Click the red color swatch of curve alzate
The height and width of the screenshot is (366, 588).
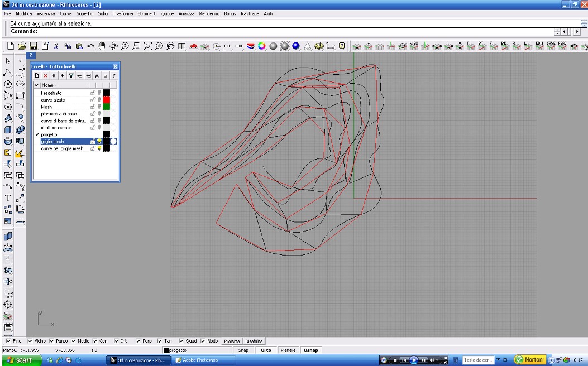pos(106,100)
